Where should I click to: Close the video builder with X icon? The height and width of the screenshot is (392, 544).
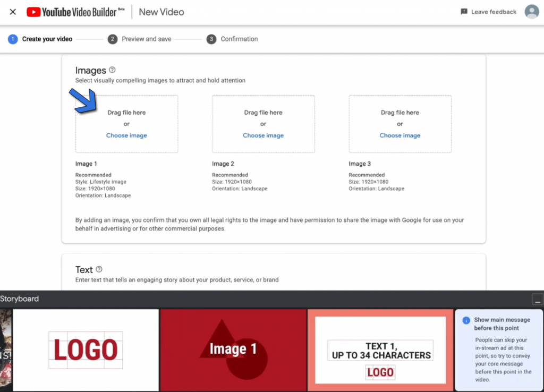tap(13, 12)
